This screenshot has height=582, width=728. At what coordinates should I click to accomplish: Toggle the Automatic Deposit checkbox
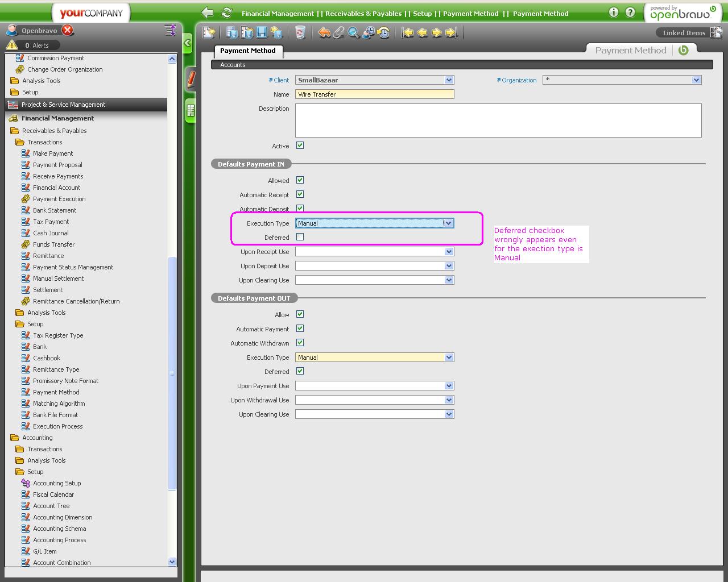pos(300,208)
